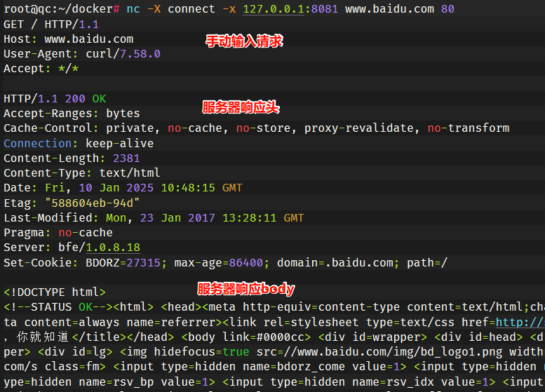545x392 pixels.
Task: Click the Etag value "588604eb-94d"
Action: [93, 203]
